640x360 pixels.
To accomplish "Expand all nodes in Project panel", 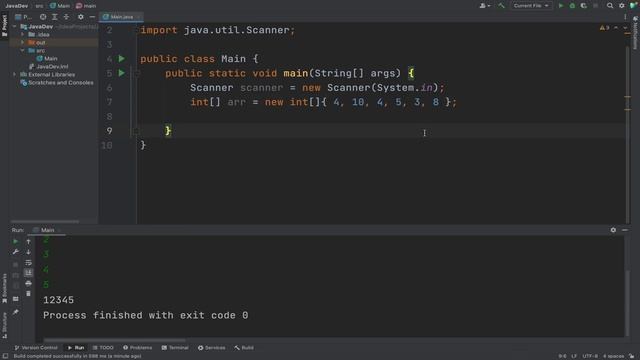I will click(55, 17).
